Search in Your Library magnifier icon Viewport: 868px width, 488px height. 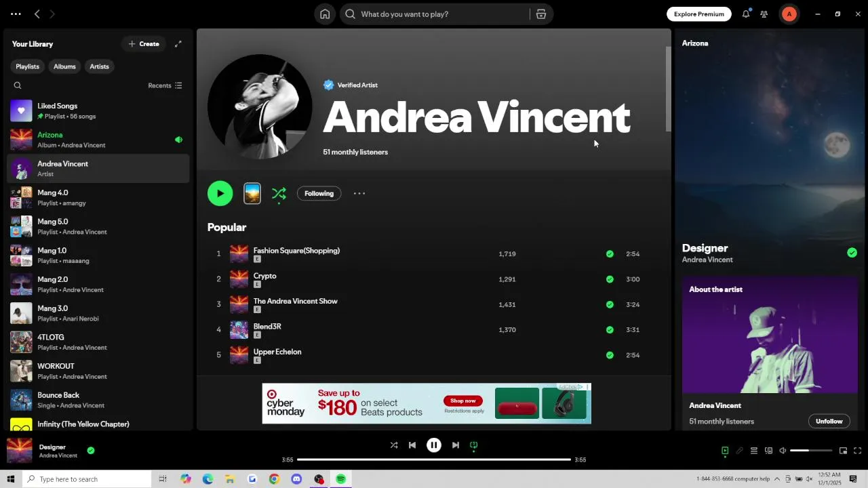click(18, 85)
